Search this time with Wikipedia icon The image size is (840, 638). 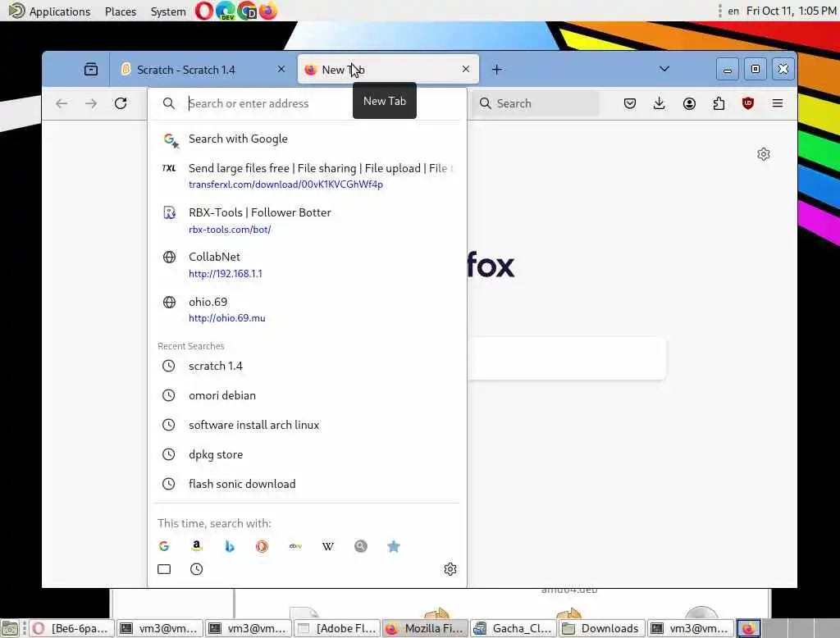(328, 546)
